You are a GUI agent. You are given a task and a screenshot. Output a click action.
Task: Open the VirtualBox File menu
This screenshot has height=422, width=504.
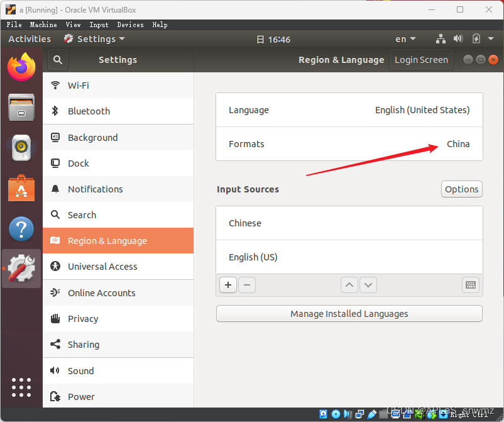[14, 25]
